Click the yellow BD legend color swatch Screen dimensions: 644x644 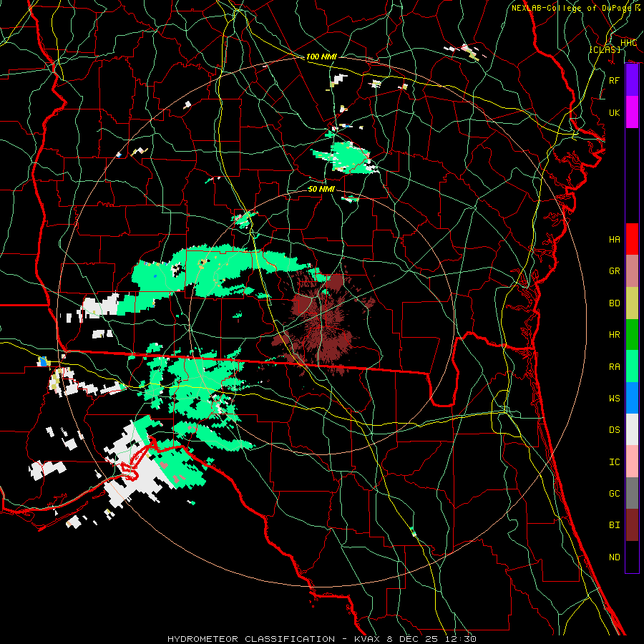(x=632, y=303)
